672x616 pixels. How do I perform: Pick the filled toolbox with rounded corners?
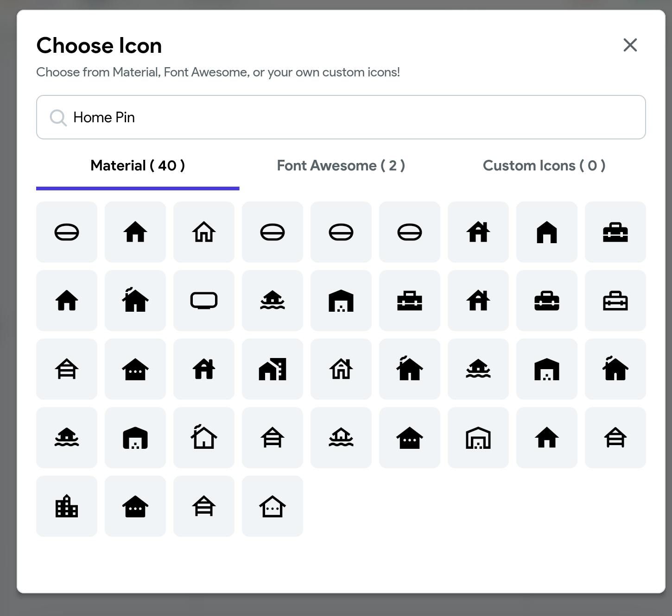547,301
